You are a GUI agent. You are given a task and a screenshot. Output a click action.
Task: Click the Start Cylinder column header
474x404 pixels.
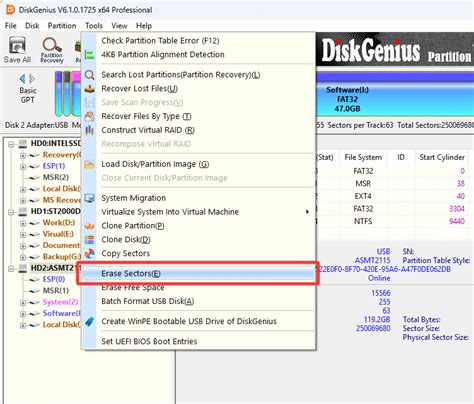click(442, 157)
